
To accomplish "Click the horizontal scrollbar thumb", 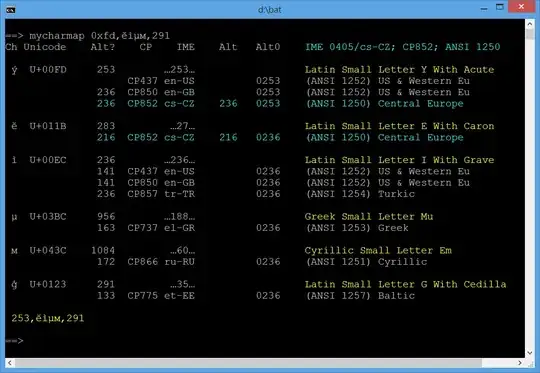I will 248,363.
